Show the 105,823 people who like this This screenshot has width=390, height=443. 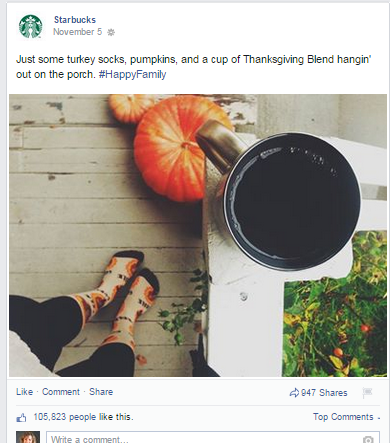83,417
